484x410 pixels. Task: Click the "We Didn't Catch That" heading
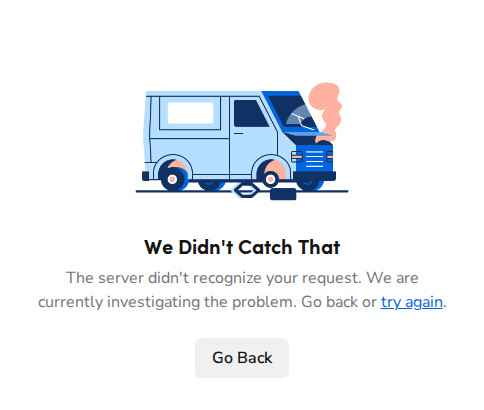pos(242,247)
